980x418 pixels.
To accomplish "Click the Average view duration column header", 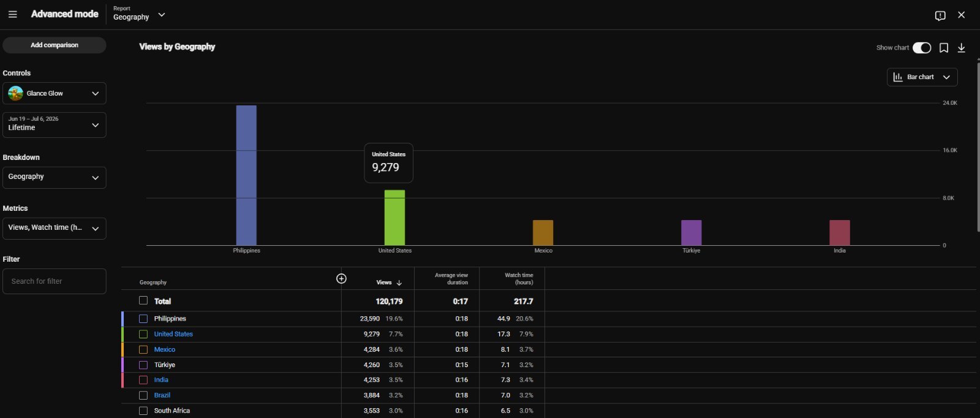I will (x=451, y=279).
